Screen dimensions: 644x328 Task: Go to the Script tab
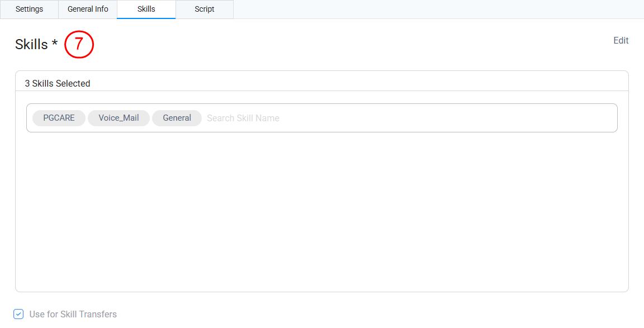(204, 9)
